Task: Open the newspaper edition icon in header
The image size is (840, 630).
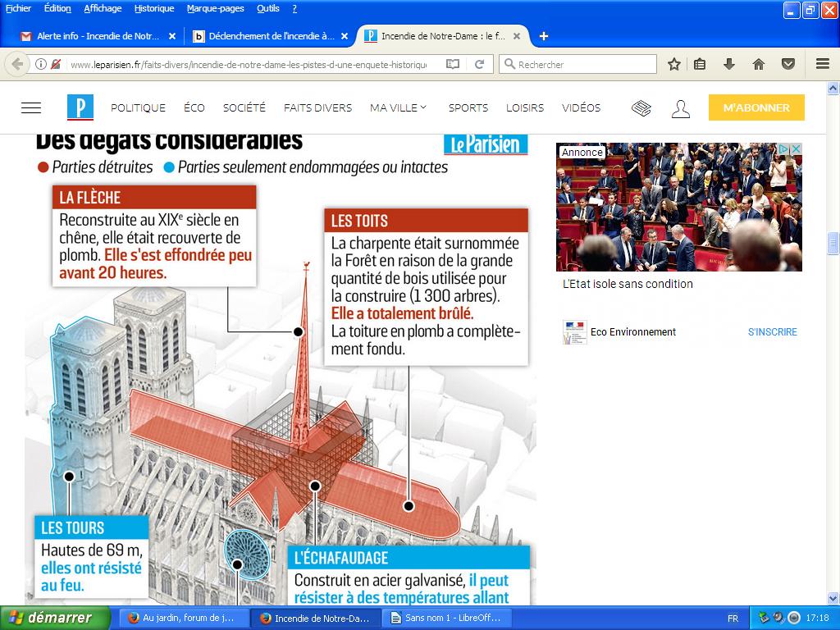Action: click(x=641, y=108)
